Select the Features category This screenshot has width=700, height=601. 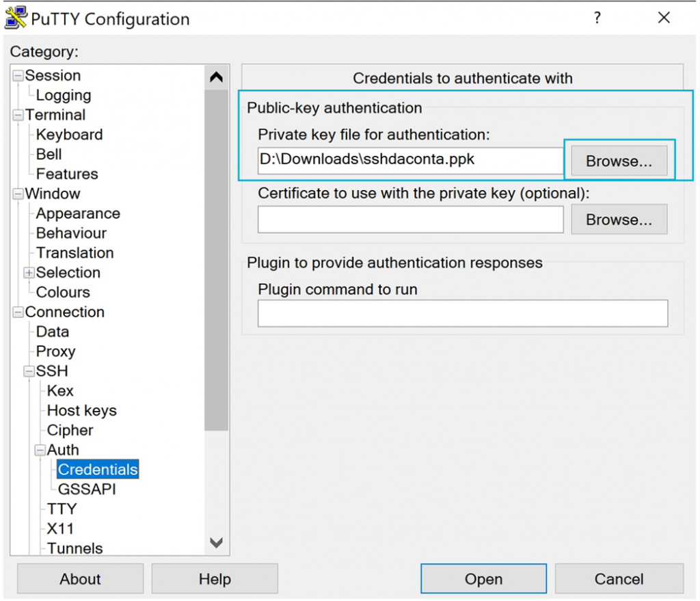67,174
